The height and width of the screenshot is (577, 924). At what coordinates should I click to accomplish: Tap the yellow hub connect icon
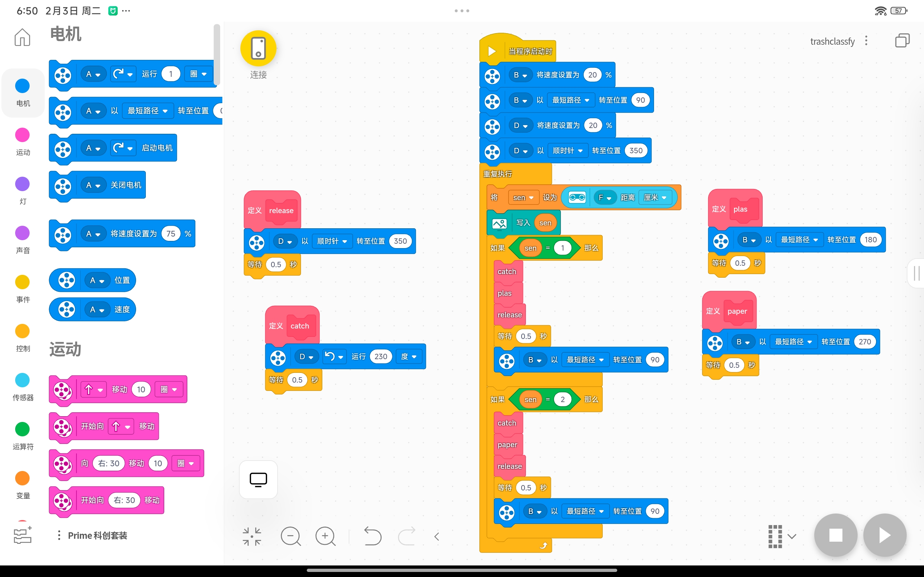(x=258, y=48)
